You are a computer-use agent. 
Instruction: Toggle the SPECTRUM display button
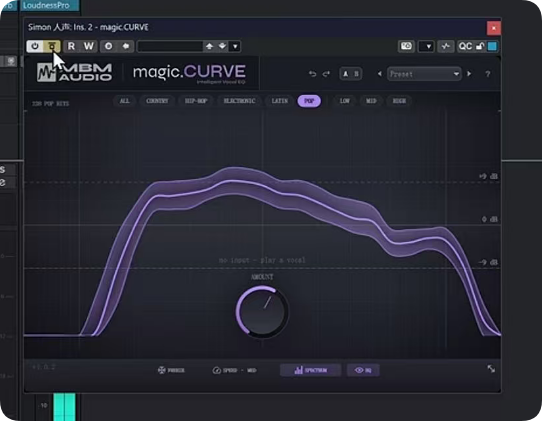(x=310, y=370)
